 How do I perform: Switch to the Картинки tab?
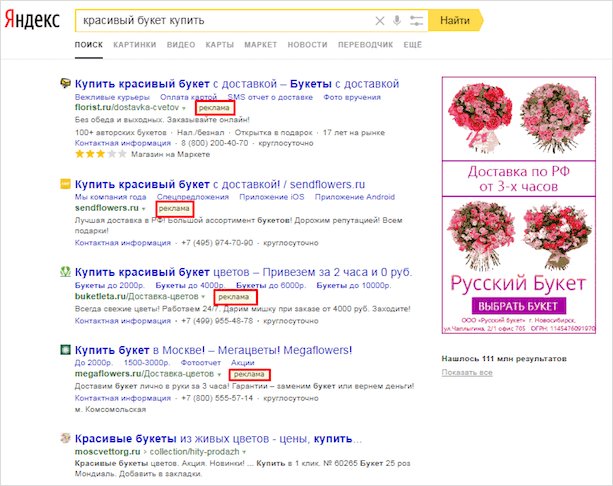pos(134,46)
